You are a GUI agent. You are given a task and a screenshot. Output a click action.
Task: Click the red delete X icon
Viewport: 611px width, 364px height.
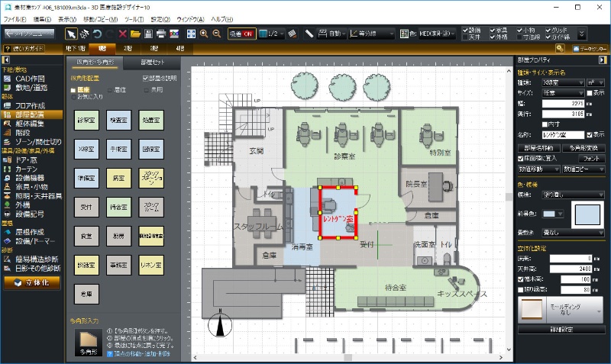[x=122, y=34]
